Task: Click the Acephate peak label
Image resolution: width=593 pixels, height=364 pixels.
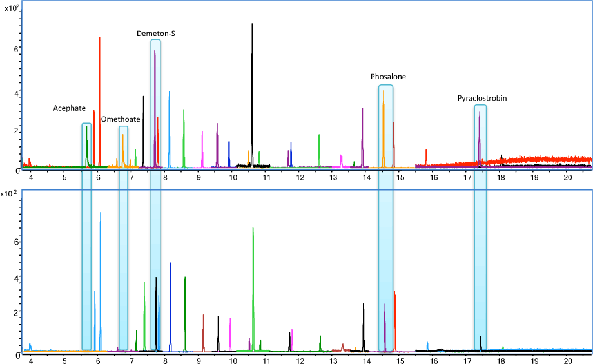Action: coord(69,108)
